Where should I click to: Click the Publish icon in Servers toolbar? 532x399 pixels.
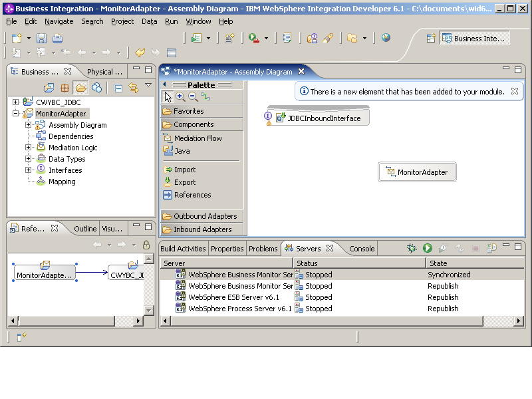[x=491, y=248]
